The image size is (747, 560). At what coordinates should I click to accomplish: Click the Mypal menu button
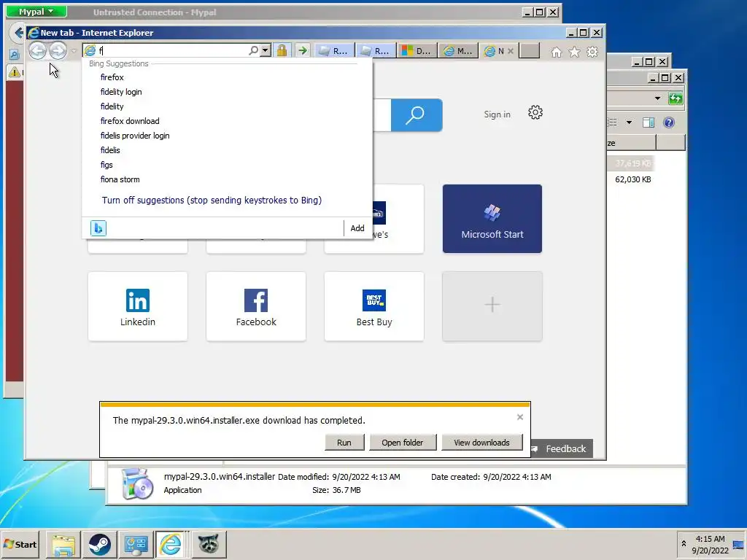(36, 12)
